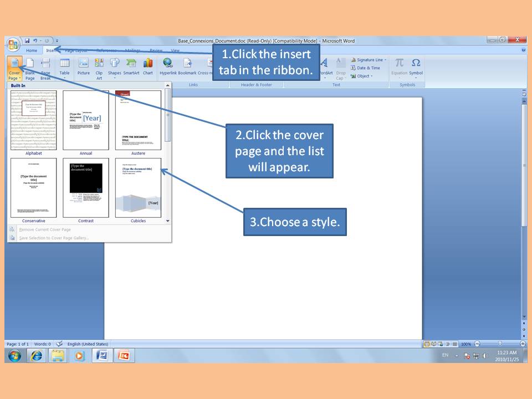Click the Picture icon in the ribbon
The width and height of the screenshot is (532, 399).
tap(83, 66)
